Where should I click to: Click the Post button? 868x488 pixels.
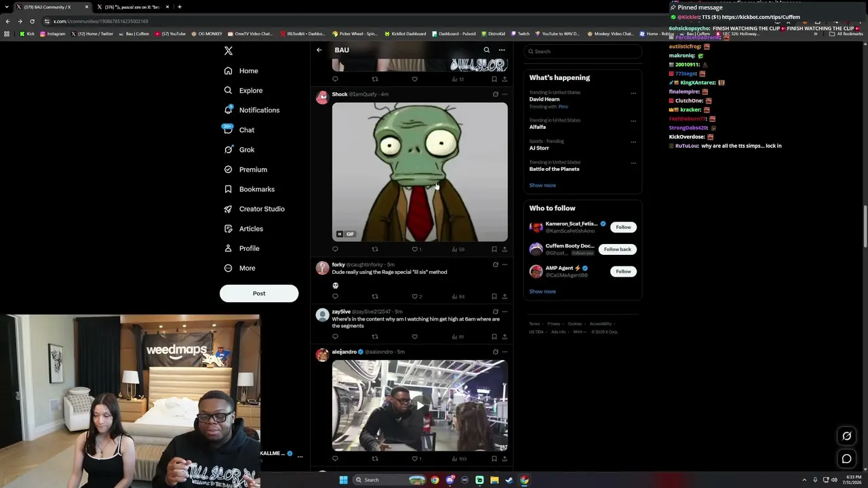tap(259, 293)
